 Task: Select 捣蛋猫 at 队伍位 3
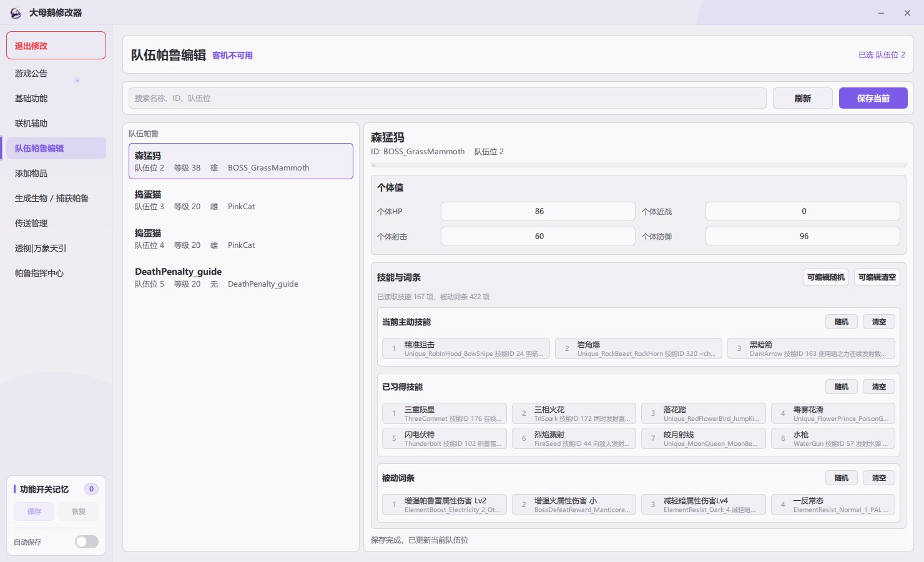point(241,200)
